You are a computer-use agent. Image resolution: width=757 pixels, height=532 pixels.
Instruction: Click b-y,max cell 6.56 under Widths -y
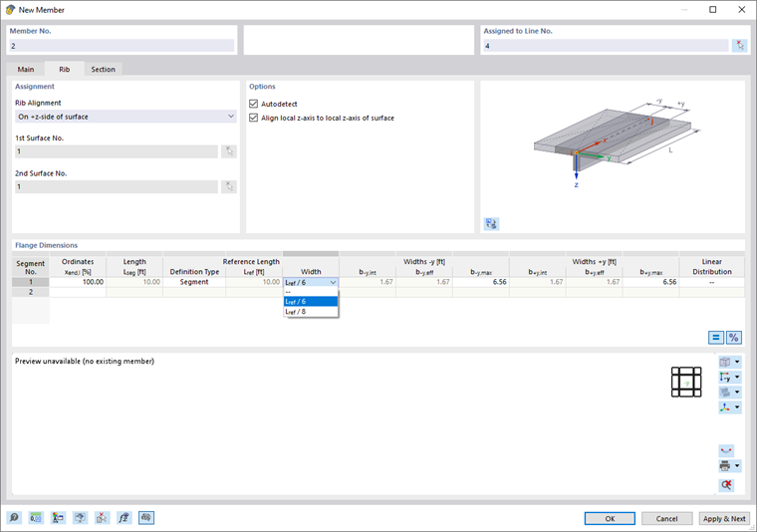[x=481, y=282]
